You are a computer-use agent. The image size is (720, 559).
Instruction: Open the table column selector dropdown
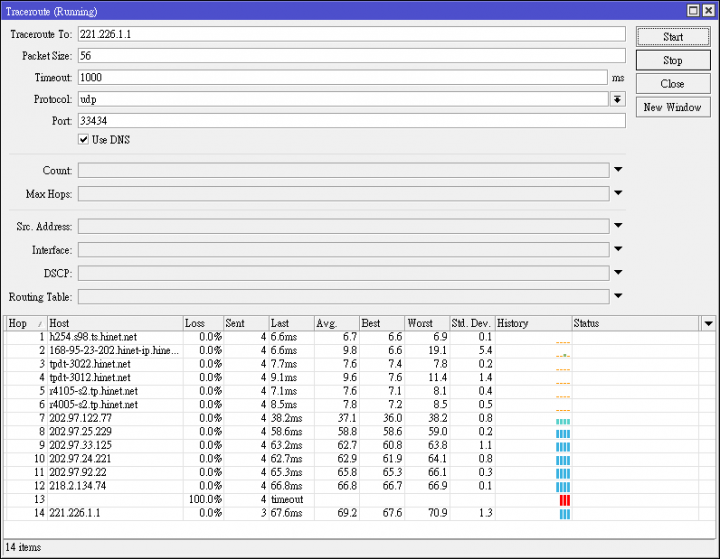coord(708,323)
